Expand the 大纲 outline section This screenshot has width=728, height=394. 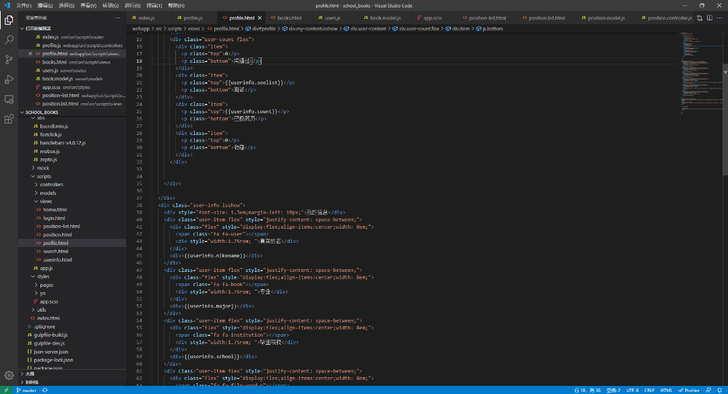[72, 374]
